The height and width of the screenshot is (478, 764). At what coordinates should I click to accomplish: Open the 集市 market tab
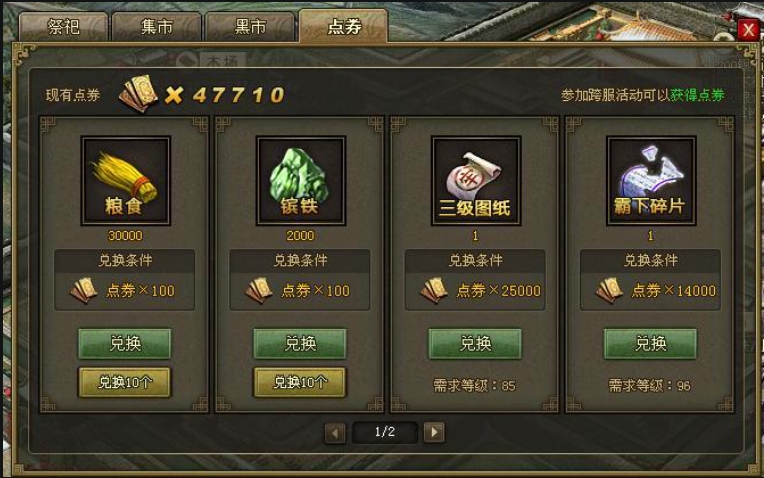pos(156,27)
